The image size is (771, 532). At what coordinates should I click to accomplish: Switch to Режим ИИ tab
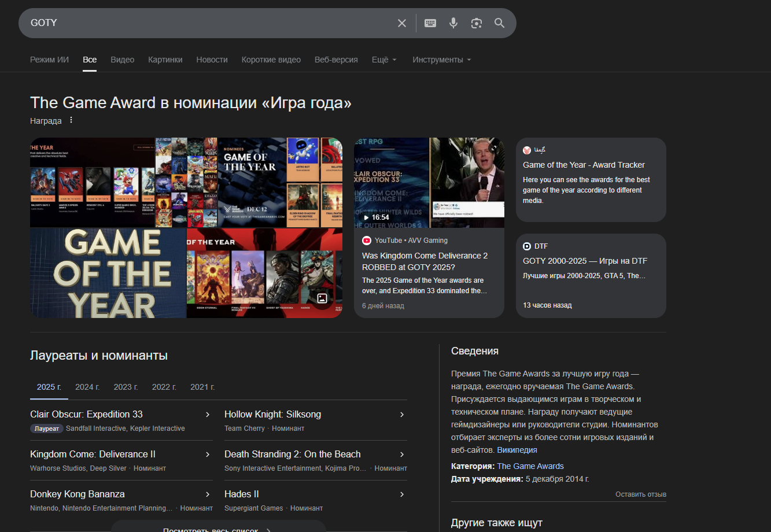pos(50,60)
